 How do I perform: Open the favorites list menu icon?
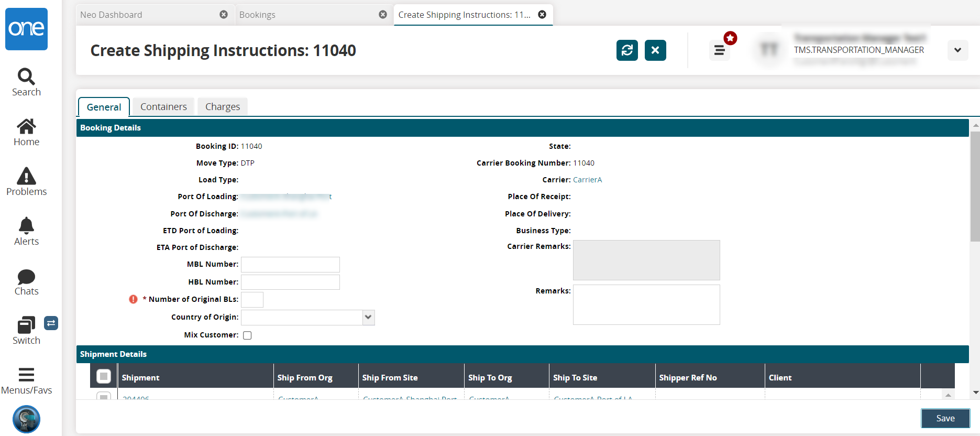[x=720, y=50]
